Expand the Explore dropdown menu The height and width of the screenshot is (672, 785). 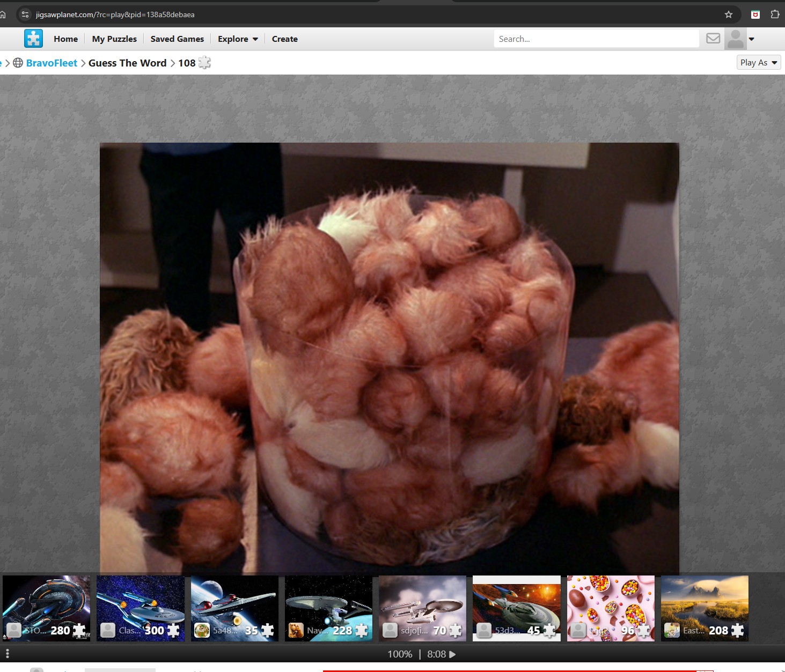[x=238, y=39]
